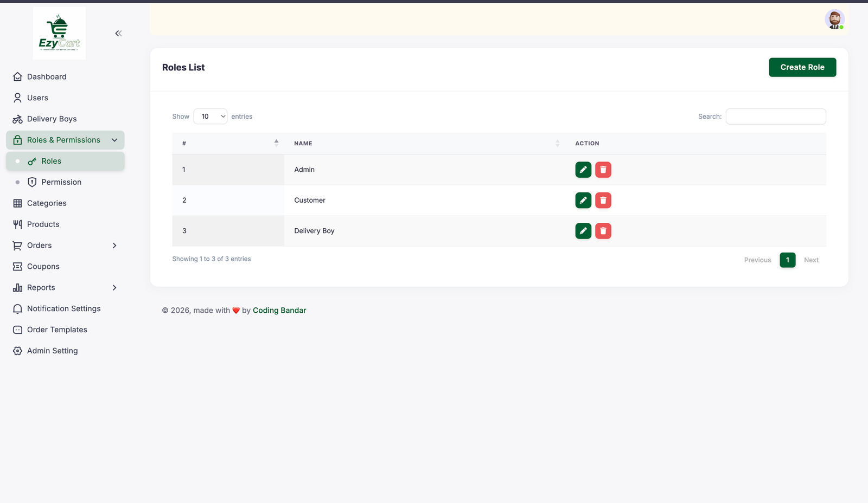Click "Showing 1 to 3 of 3 entries"

point(212,259)
